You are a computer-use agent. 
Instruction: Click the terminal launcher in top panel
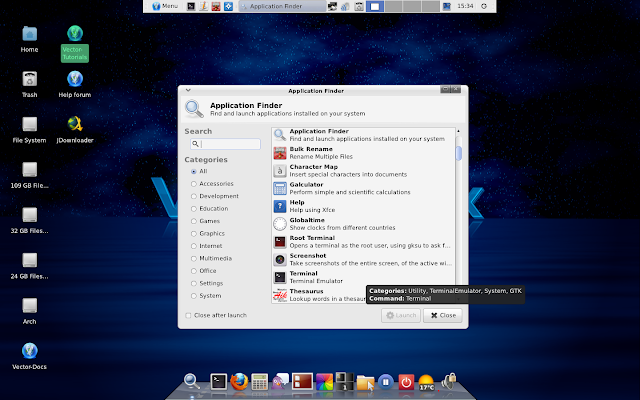tap(191, 6)
